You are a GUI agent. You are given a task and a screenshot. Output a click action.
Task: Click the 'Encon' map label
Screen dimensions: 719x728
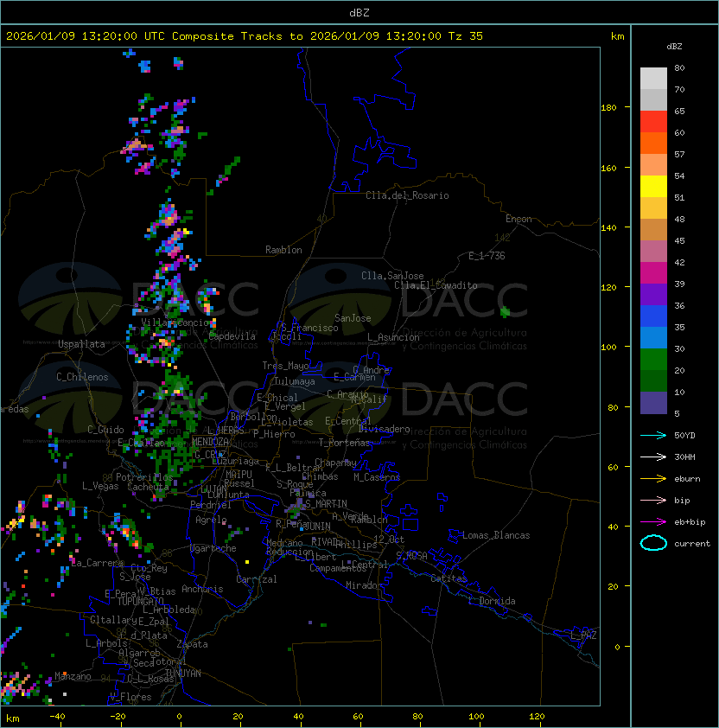pos(519,219)
